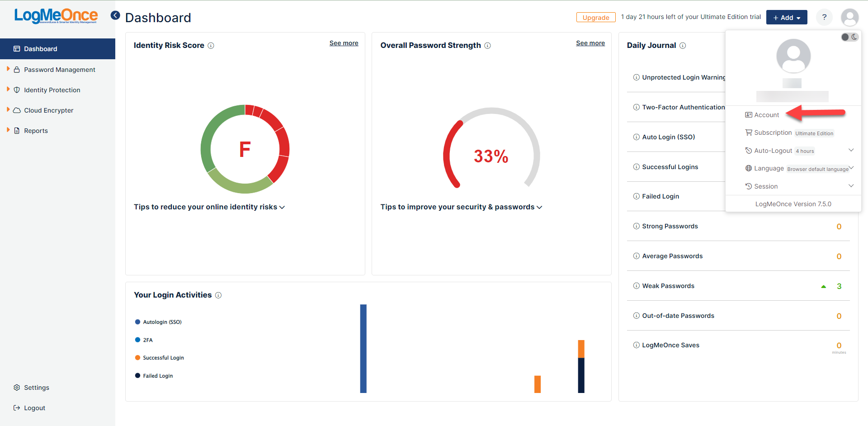The image size is (868, 426).
Task: Open the Add dropdown button
Action: click(x=787, y=17)
